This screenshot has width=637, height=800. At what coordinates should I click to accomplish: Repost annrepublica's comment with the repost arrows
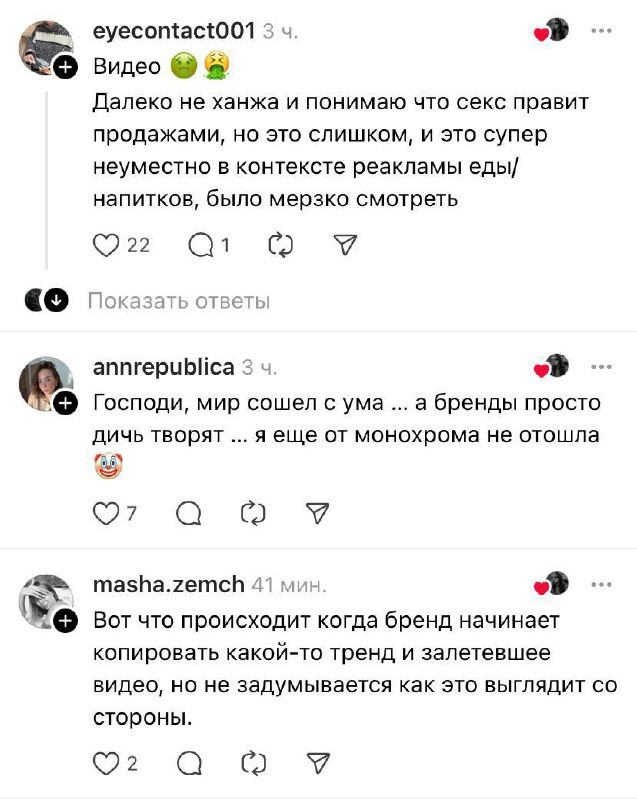point(255,512)
